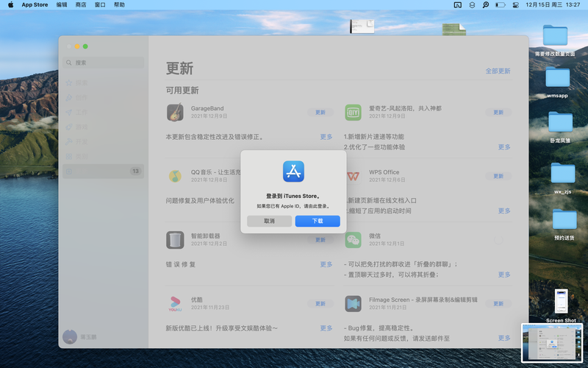Click the layers status icon in the menu bar
The height and width of the screenshot is (368, 588).
(472, 5)
